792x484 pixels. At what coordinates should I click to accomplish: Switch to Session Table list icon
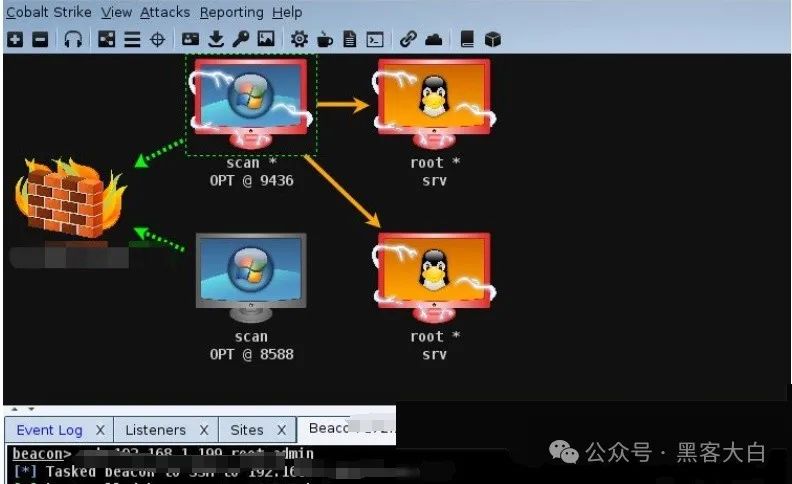[132, 39]
